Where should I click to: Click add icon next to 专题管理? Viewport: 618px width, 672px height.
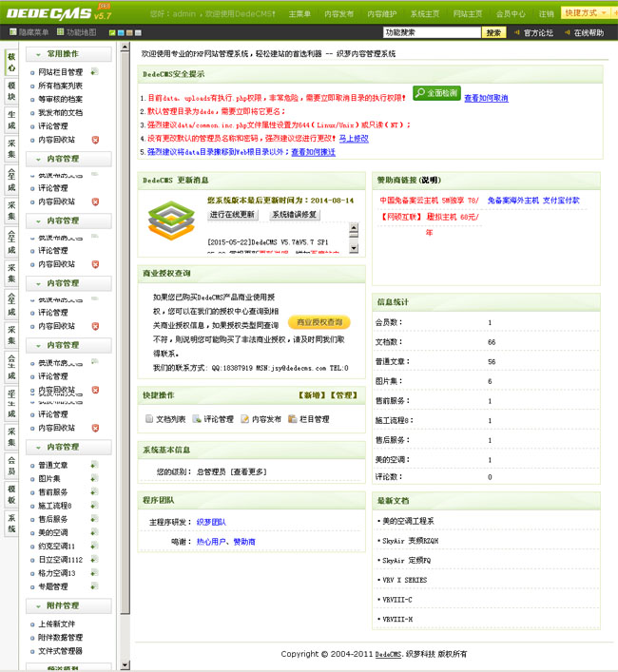94,586
